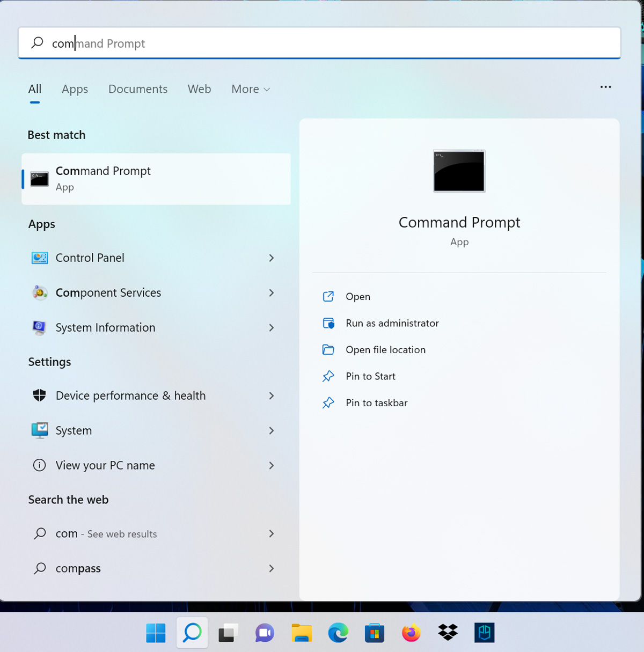Click Run as administrator
This screenshot has width=644, height=652.
pyautogui.click(x=392, y=323)
